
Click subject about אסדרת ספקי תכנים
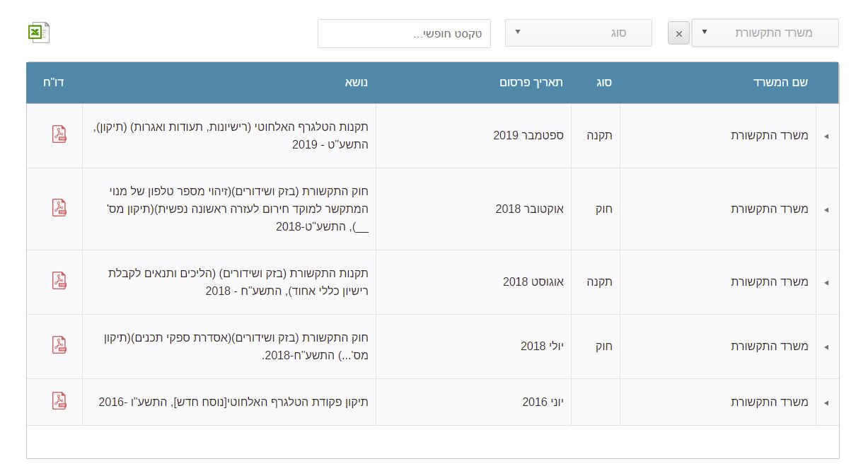coord(236,346)
